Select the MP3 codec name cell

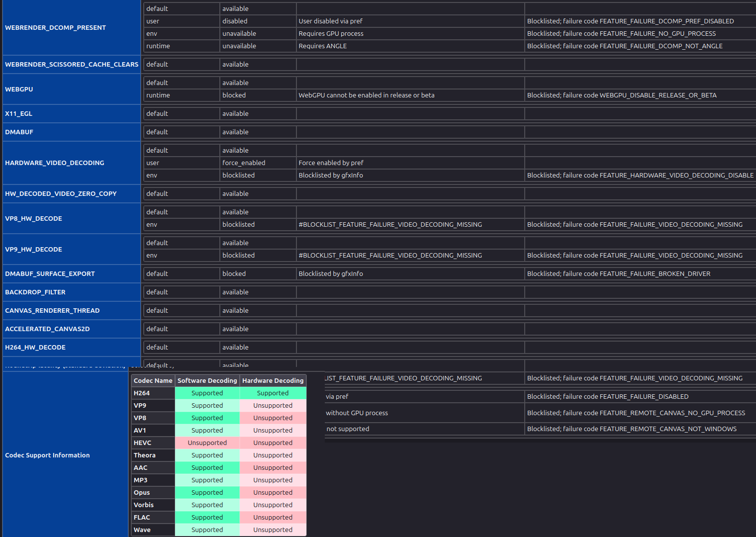point(153,480)
